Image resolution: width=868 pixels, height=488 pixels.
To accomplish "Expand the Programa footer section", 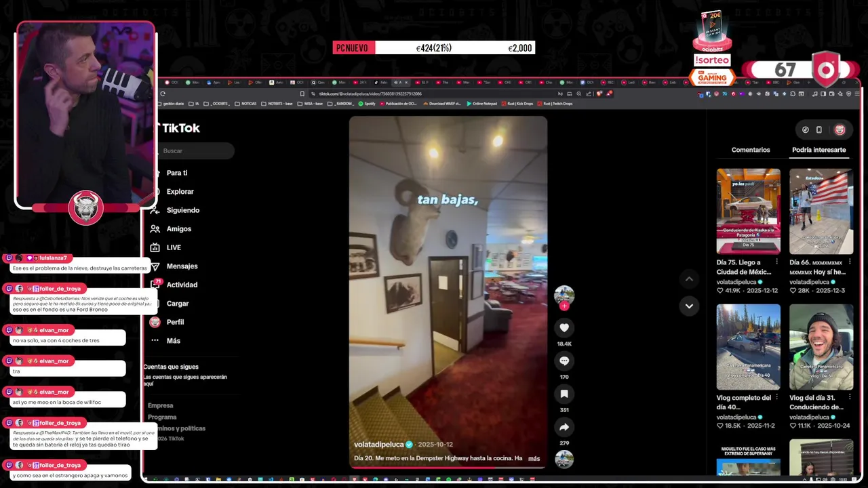I will point(162,417).
